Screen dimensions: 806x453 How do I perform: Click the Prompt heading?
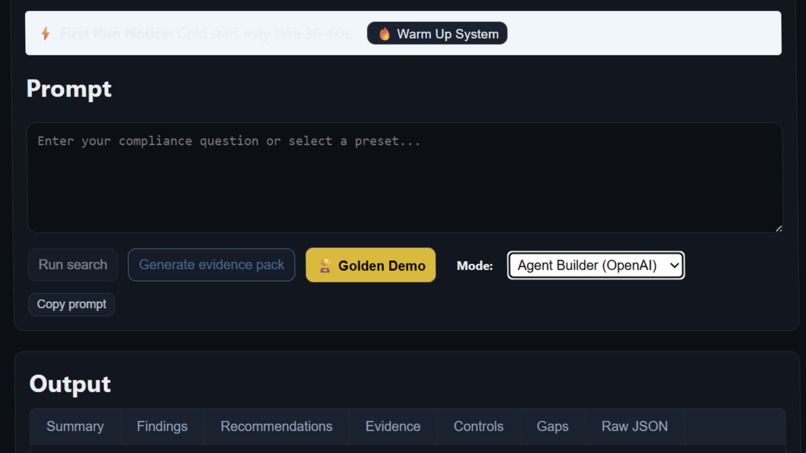pos(69,89)
